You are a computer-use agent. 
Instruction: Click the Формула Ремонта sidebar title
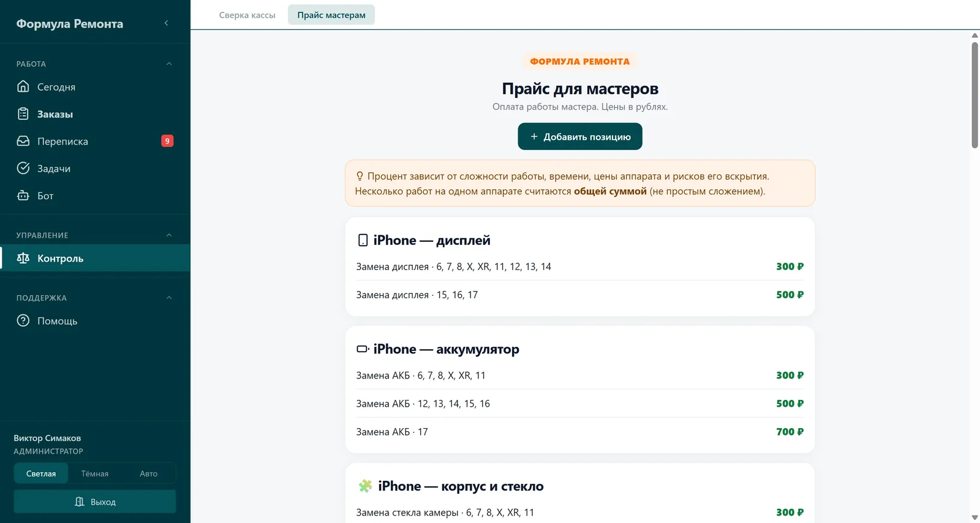pos(70,23)
